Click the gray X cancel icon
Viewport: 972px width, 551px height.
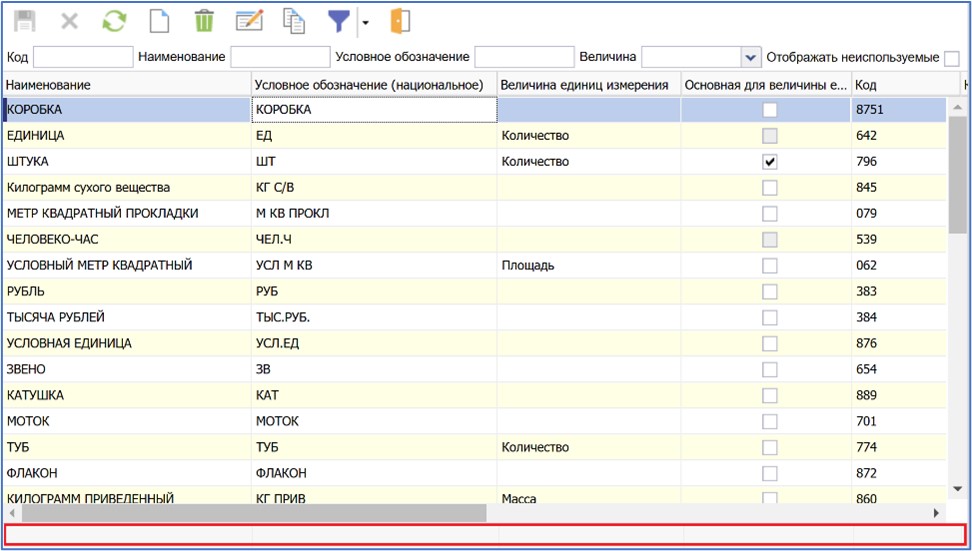70,21
